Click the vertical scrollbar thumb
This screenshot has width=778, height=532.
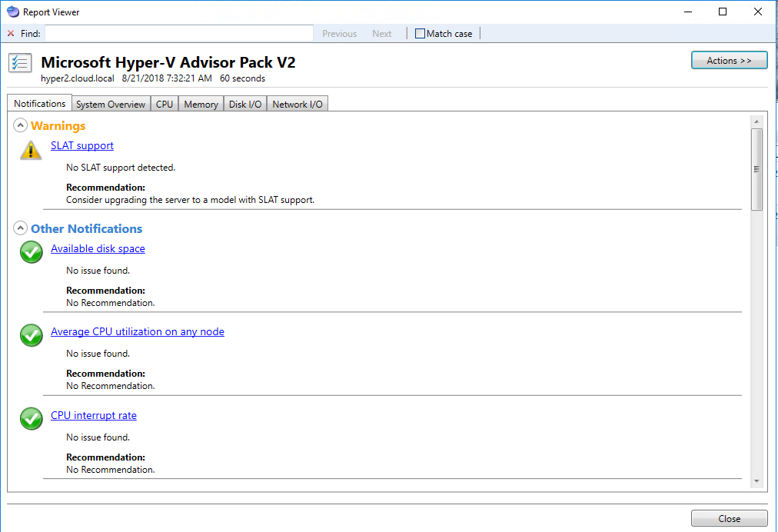coord(756,169)
